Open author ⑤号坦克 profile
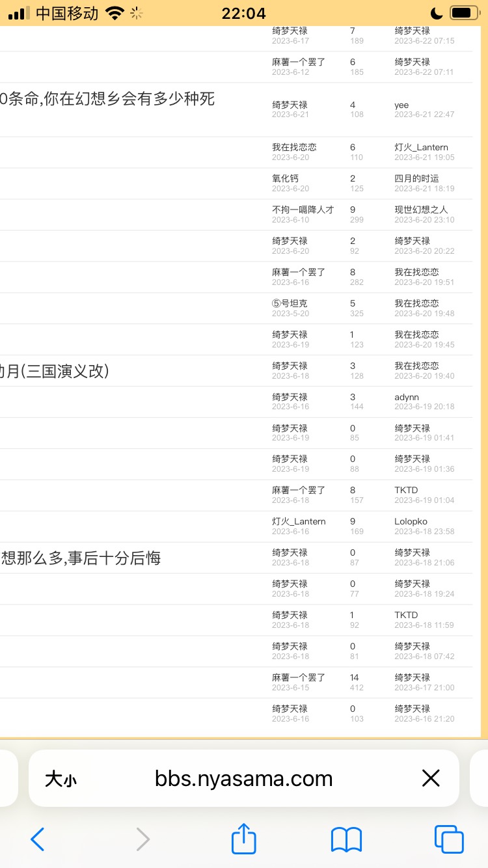 290,303
